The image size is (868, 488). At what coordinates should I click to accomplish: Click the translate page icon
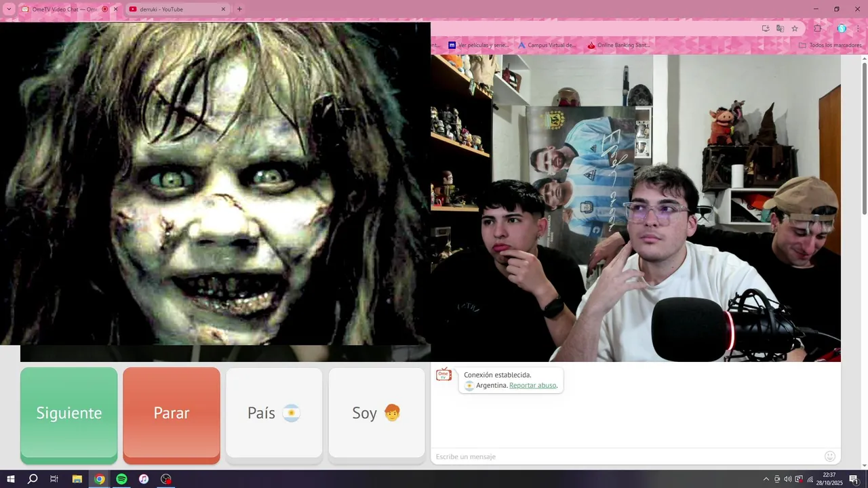(x=780, y=28)
